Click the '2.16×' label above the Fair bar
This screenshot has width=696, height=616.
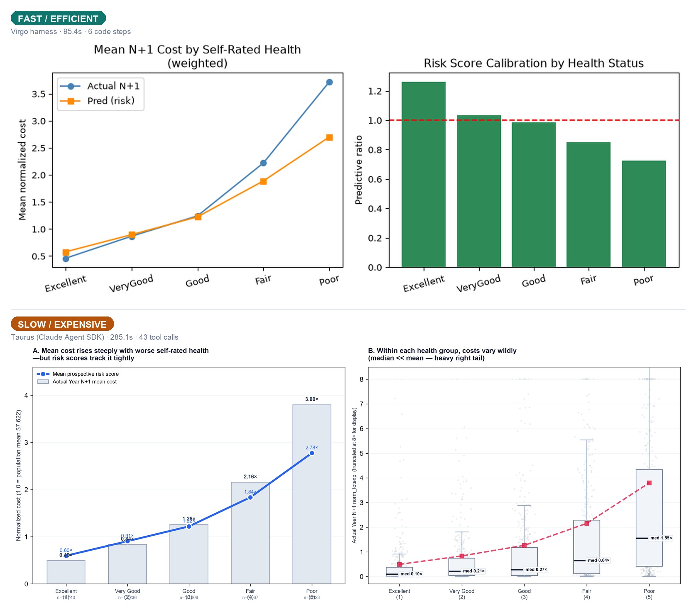(x=250, y=476)
